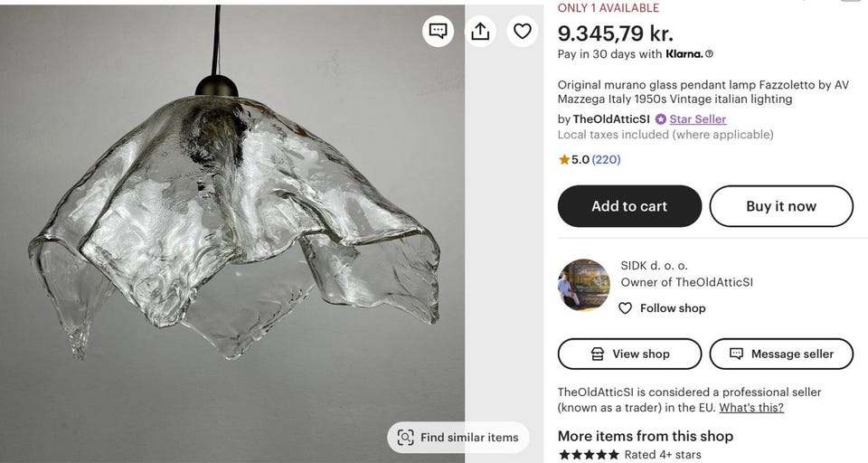
Task: Open the Klarna info icon
Action: point(709,54)
